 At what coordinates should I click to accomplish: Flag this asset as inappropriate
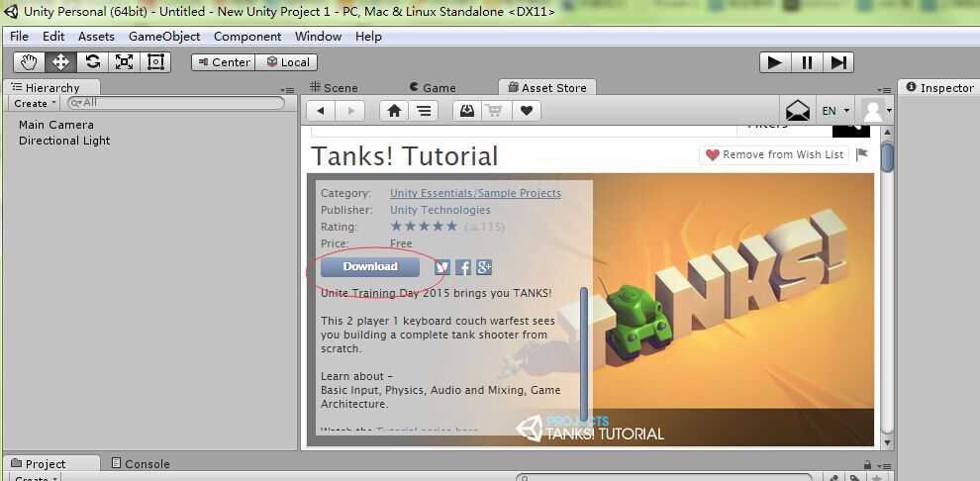[862, 153]
